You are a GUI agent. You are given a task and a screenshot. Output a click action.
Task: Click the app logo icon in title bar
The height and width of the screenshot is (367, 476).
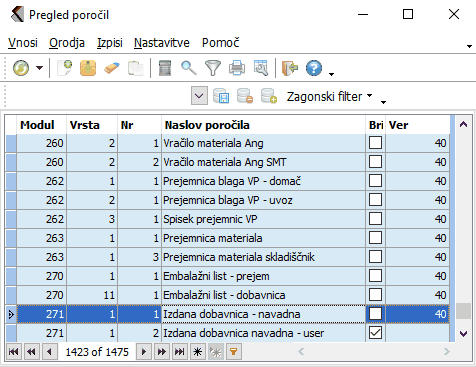coord(17,15)
